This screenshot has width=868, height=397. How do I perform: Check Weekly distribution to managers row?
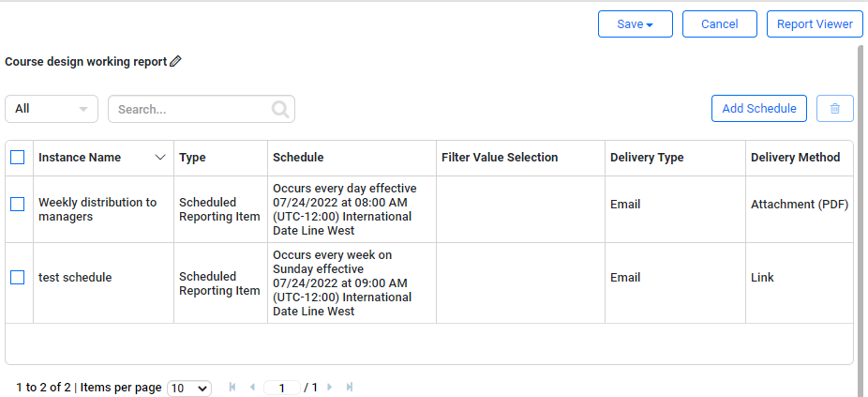click(x=18, y=204)
